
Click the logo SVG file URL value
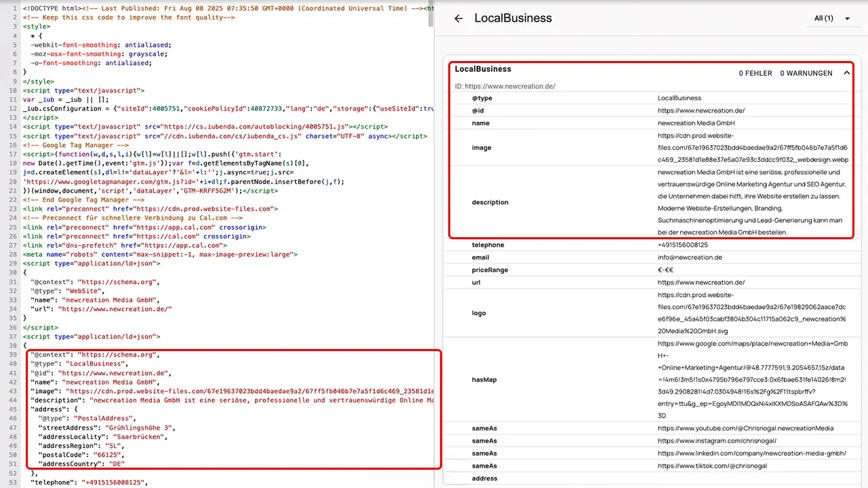click(x=752, y=313)
